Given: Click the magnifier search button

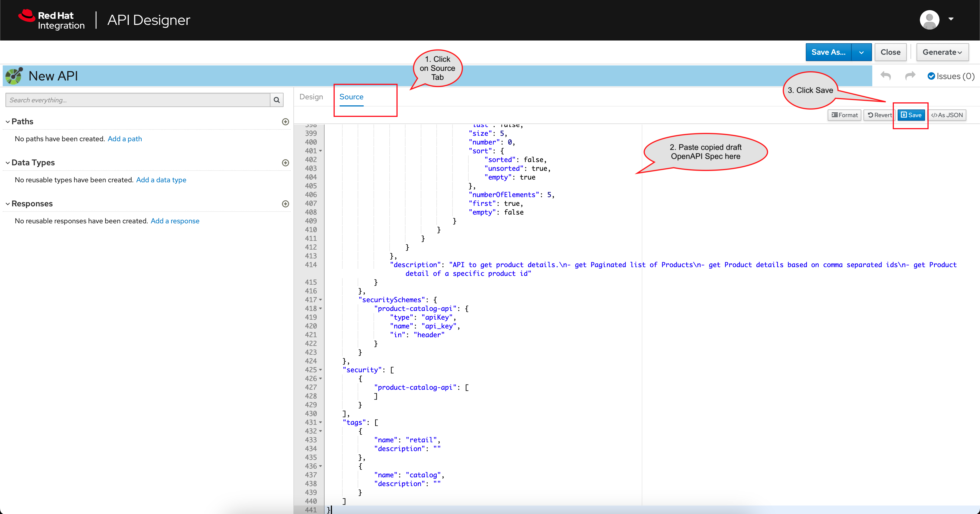Looking at the screenshot, I should point(276,100).
